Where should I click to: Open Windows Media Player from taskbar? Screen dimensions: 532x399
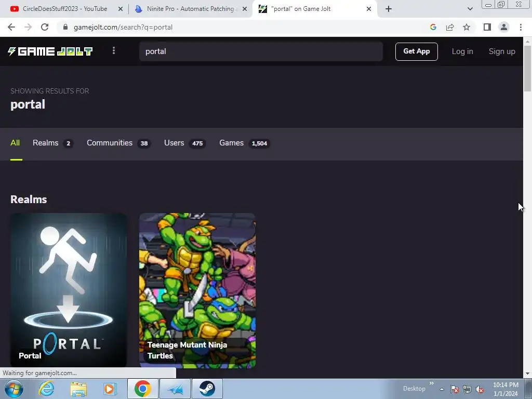tap(109, 389)
